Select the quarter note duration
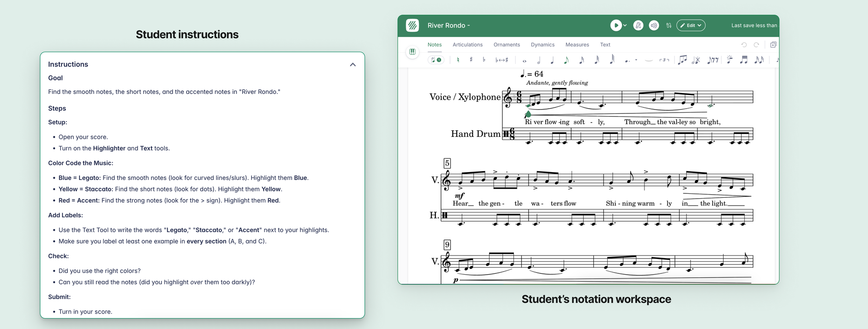This screenshot has height=329, width=868. click(552, 60)
